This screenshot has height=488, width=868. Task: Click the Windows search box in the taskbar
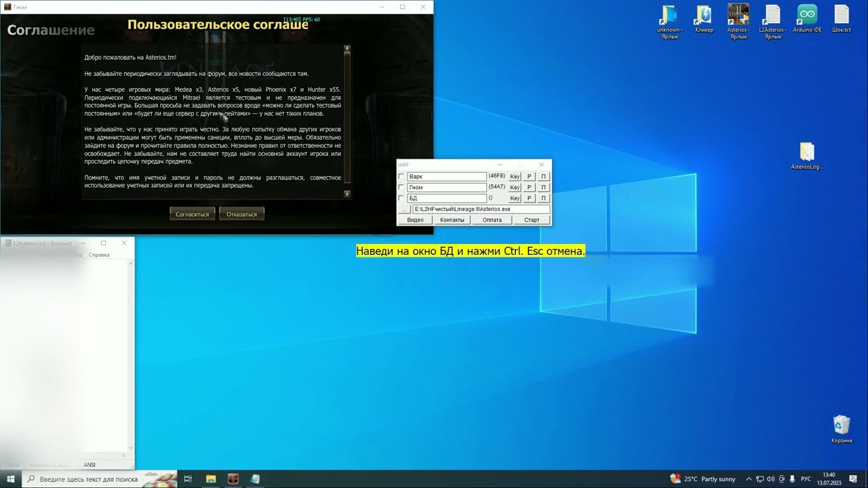pos(98,479)
